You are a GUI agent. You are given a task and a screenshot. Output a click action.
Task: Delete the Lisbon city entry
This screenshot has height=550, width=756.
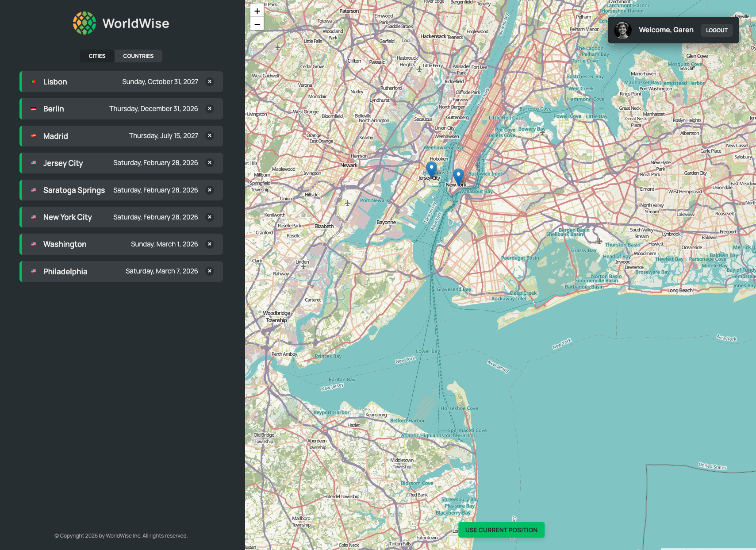[x=210, y=82]
